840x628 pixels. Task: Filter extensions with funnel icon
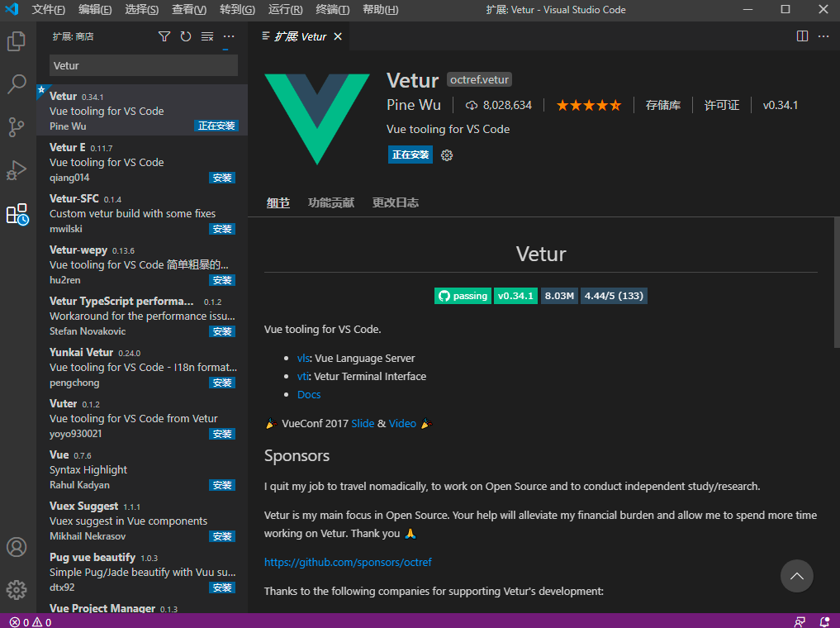164,36
